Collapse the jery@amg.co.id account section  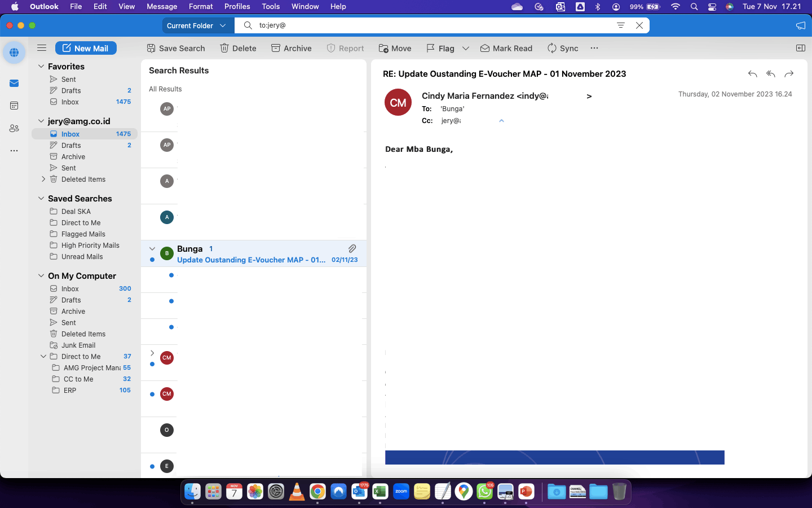[41, 121]
